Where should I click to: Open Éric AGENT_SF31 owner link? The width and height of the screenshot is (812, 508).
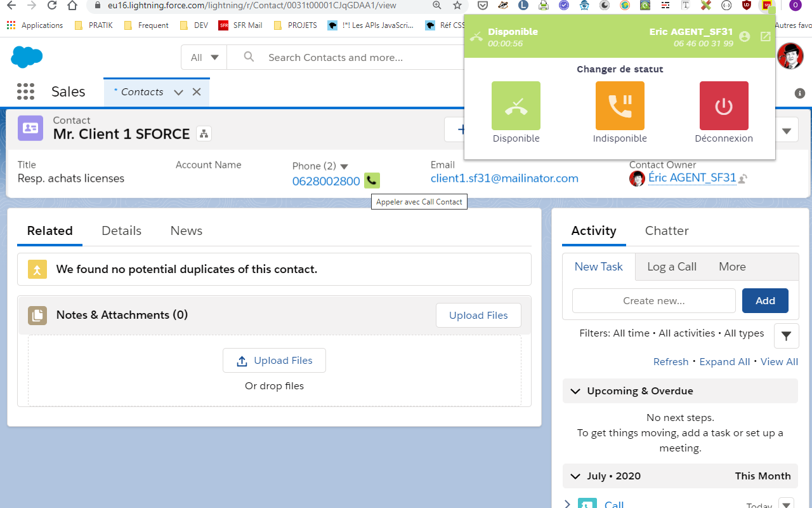coord(692,178)
